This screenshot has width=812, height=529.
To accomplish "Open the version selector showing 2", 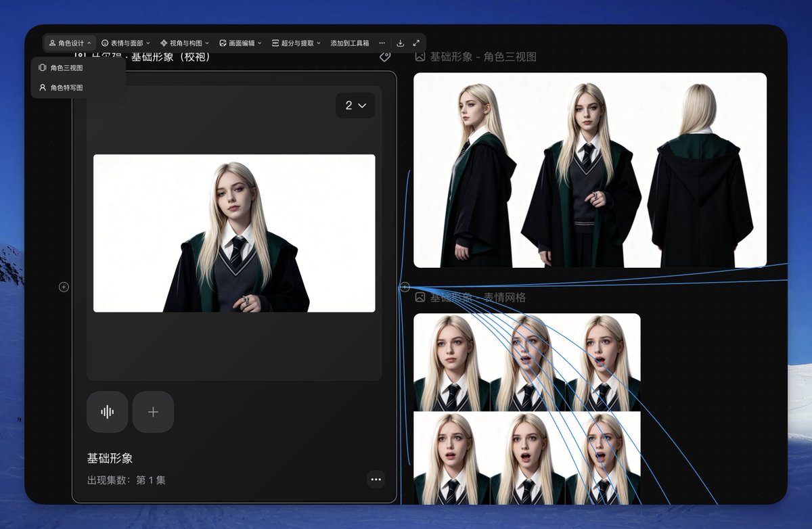I will tap(355, 106).
